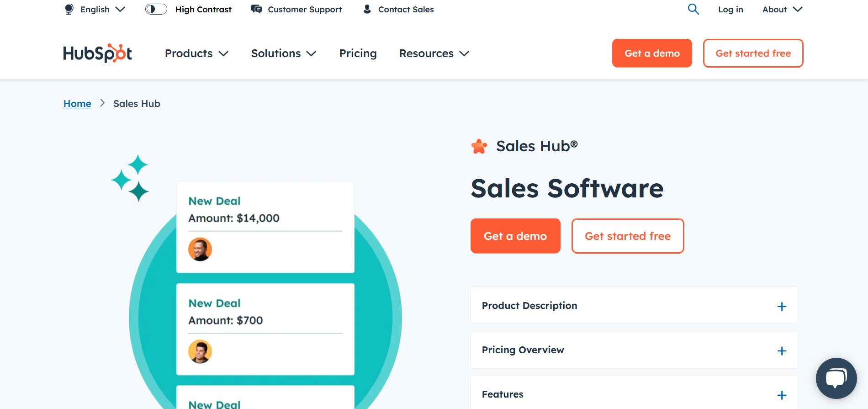Click the Customer Support chat icon

tap(257, 9)
